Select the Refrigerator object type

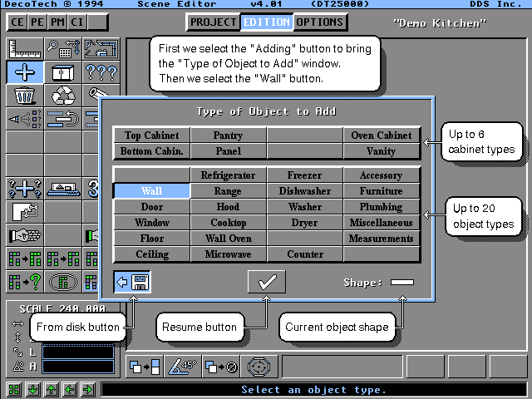(228, 175)
